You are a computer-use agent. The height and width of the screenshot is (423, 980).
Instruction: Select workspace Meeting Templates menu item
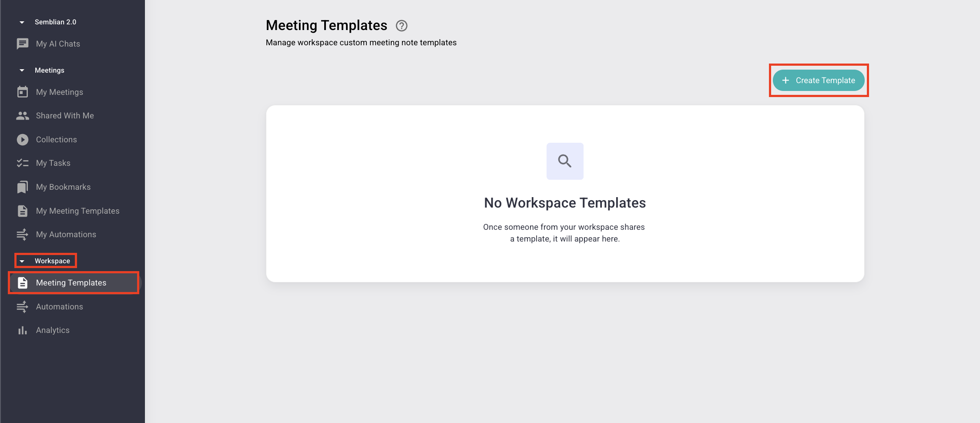[74, 283]
